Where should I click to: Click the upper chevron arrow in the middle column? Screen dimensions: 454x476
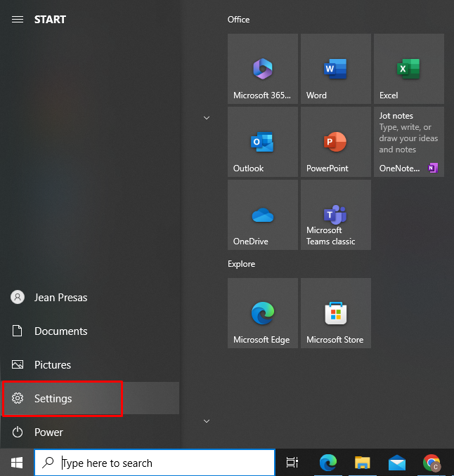coord(207,118)
